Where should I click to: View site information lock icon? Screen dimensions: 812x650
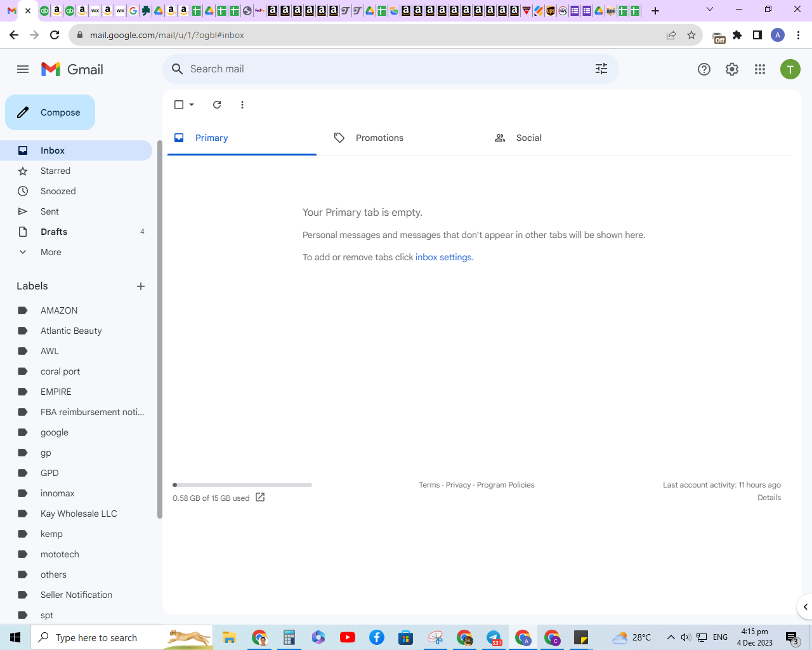point(79,35)
